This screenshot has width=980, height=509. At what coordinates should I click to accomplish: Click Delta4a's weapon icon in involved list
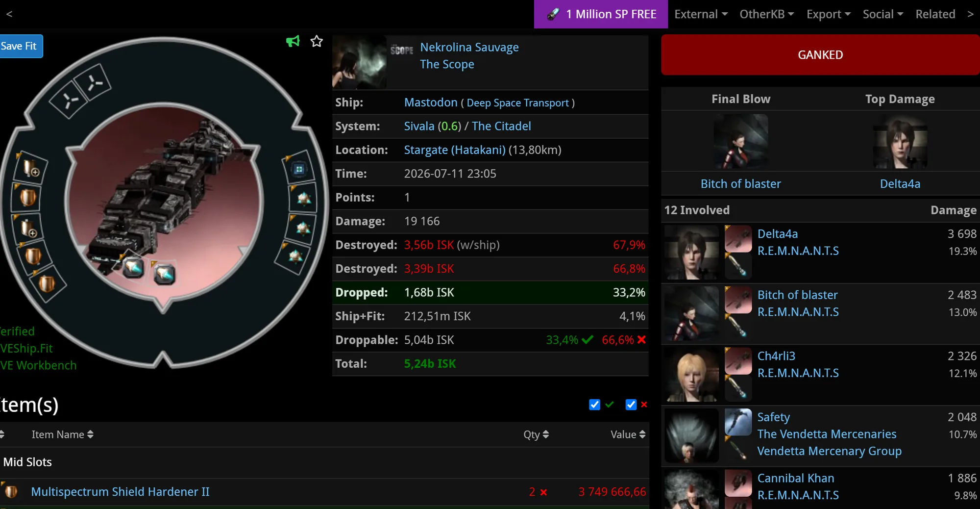point(738,265)
